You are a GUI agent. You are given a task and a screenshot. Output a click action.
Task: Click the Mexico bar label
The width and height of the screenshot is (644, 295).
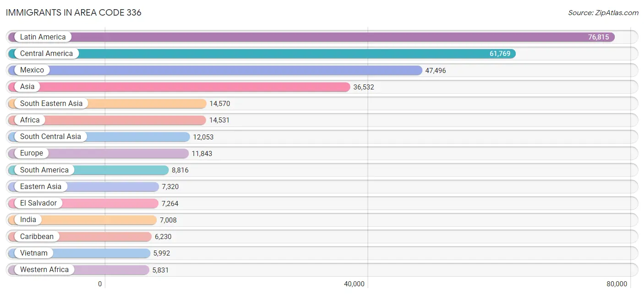pyautogui.click(x=32, y=70)
